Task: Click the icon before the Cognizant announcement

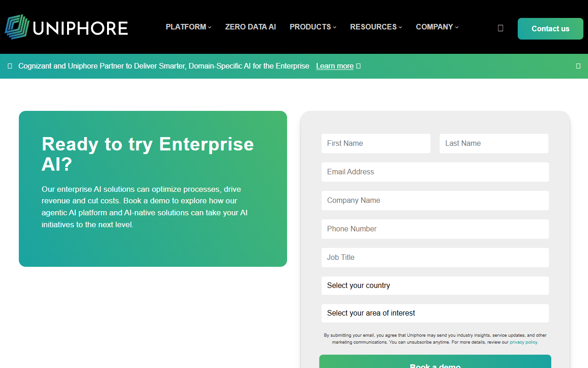Action: coord(10,66)
